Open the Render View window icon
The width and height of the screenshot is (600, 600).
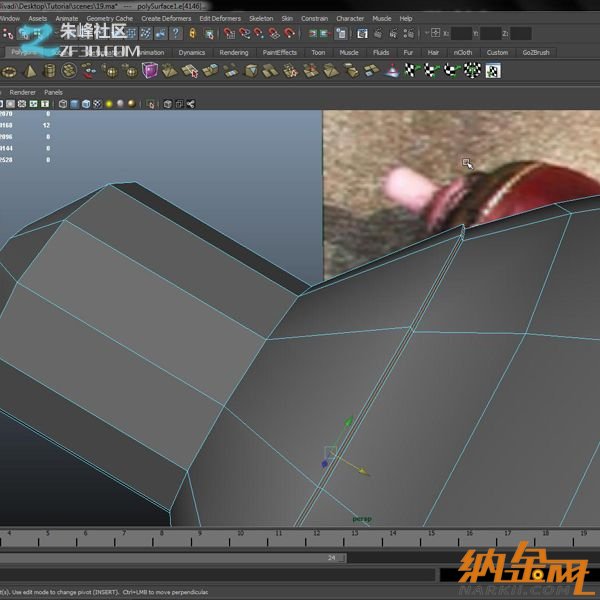(362, 34)
